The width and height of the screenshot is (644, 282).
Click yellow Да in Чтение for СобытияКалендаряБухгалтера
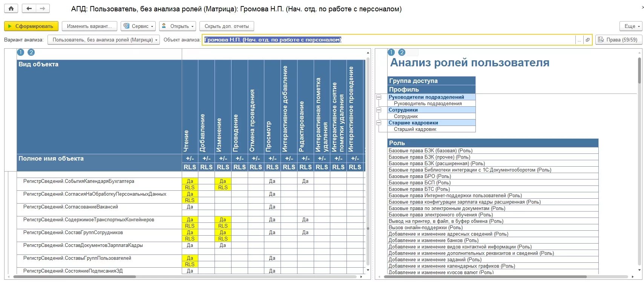[x=190, y=181]
